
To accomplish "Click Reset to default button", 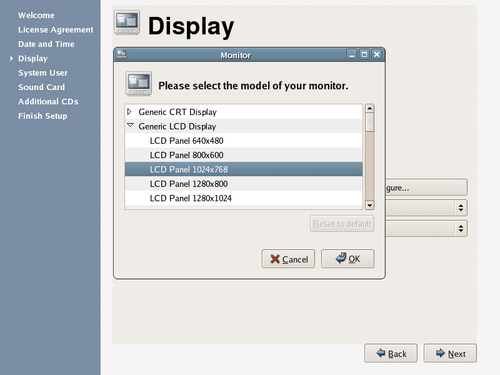I will pyautogui.click(x=342, y=224).
